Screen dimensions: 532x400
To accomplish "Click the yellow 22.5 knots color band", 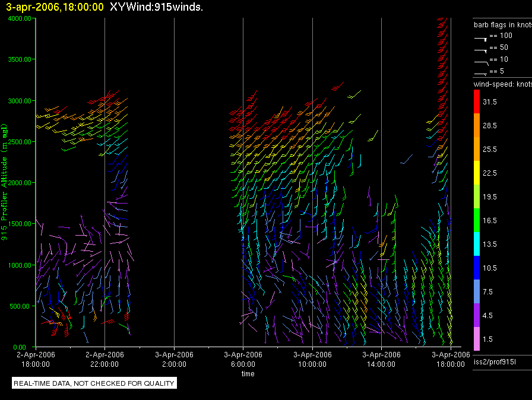I will coord(477,173).
